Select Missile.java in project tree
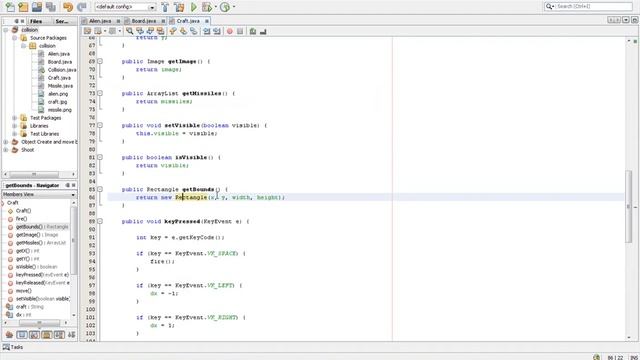 coord(60,86)
